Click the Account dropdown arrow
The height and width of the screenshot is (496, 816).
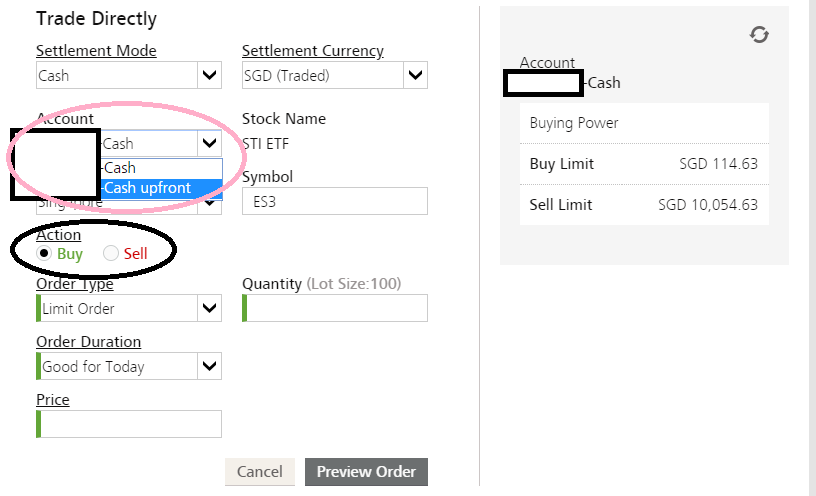pos(209,144)
